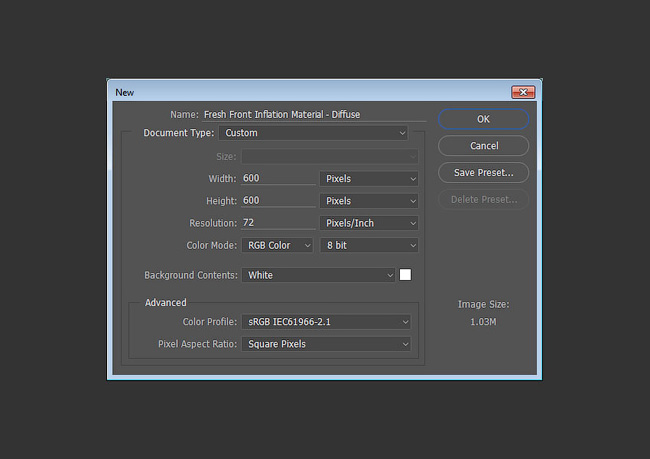This screenshot has width=650, height=459.
Task: Click the Resolution value field
Action: (278, 223)
